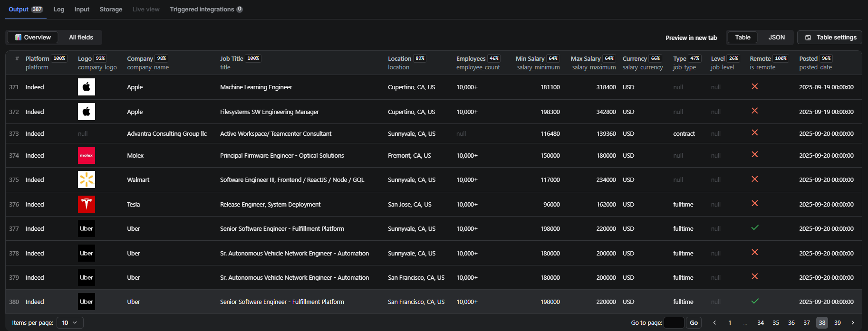The height and width of the screenshot is (331, 868).
Task: Select Machine Learning Engineer title cell
Action: point(256,87)
